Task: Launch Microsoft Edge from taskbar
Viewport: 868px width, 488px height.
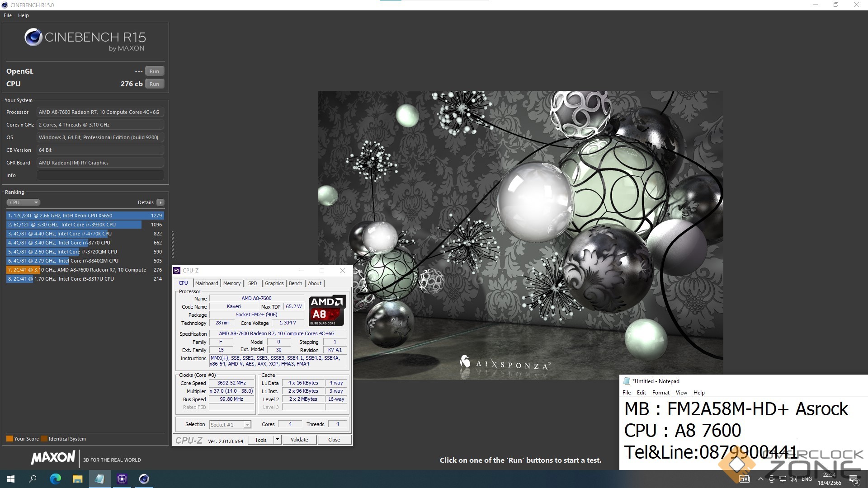Action: (x=56, y=479)
